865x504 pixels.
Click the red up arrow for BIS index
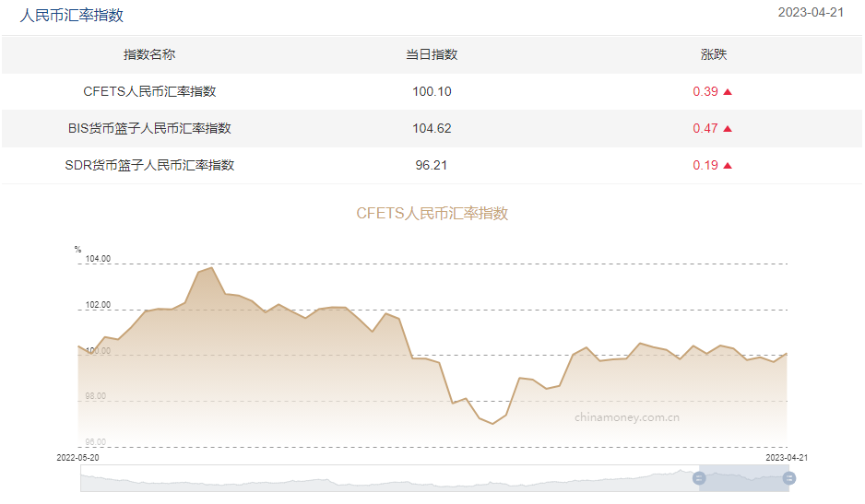(728, 129)
